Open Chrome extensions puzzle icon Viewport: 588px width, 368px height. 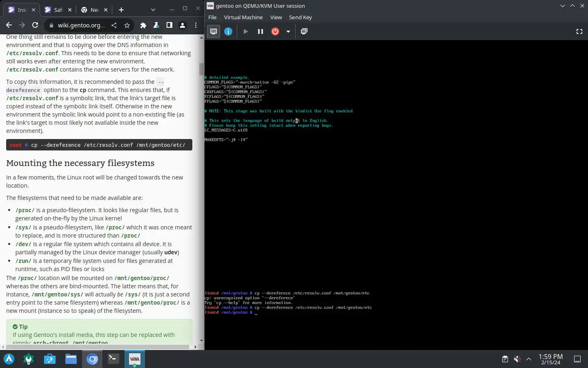click(x=143, y=25)
